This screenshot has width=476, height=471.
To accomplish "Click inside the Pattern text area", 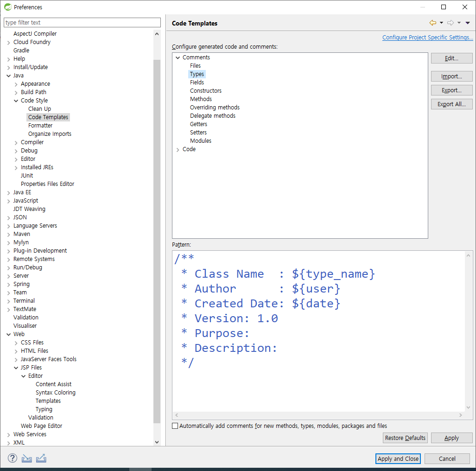I will click(318, 331).
